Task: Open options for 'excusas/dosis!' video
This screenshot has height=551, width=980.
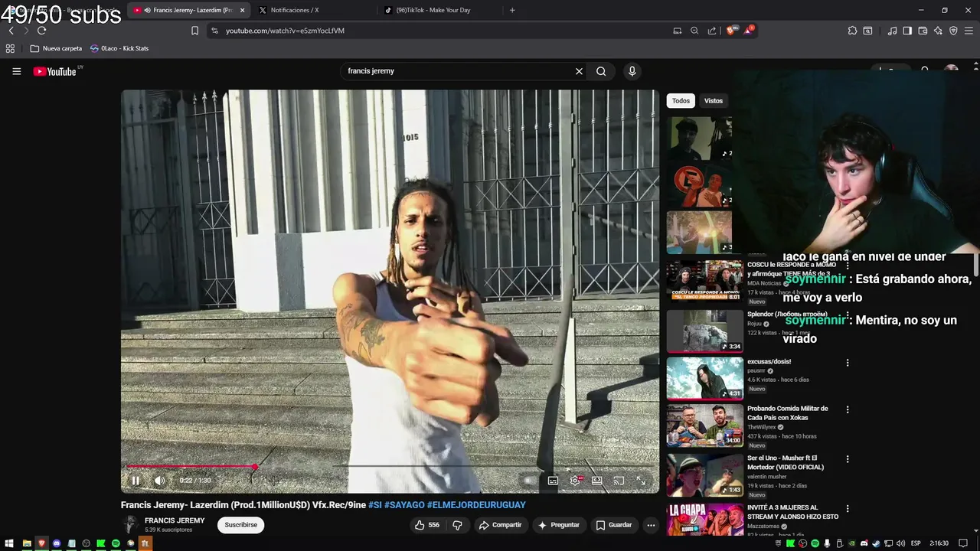Action: 847,363
